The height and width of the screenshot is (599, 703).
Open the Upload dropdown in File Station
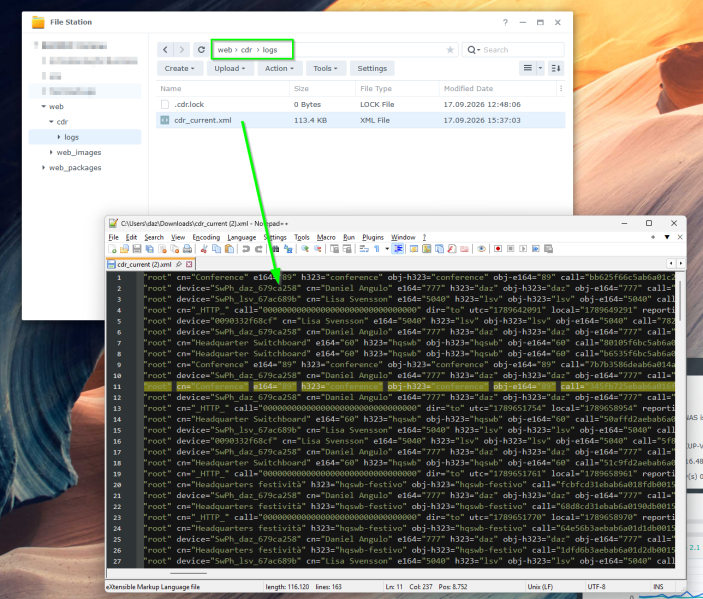[x=230, y=69]
